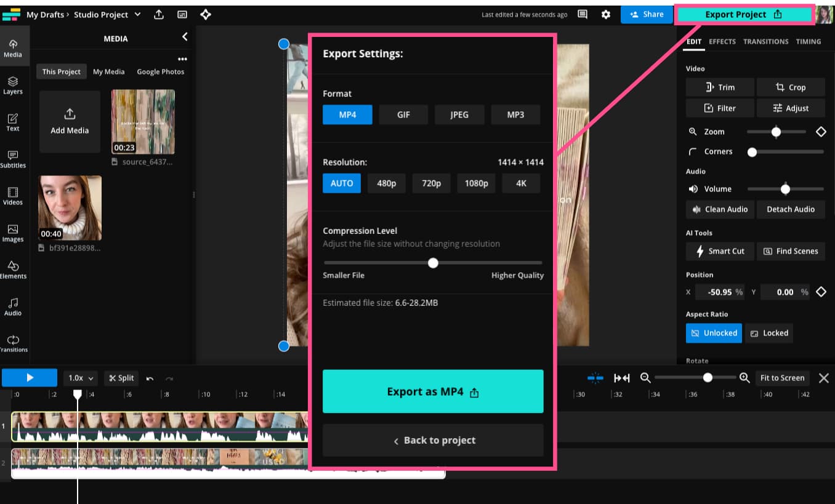Screen dimensions: 835x504
Task: Zoom in on timeline with magnifier plus
Action: pyautogui.click(x=744, y=378)
